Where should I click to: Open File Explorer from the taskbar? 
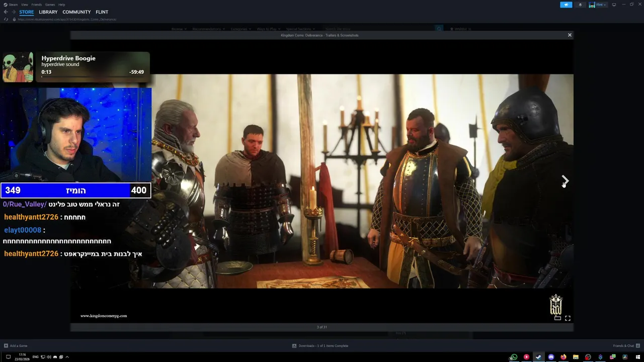coord(576,357)
